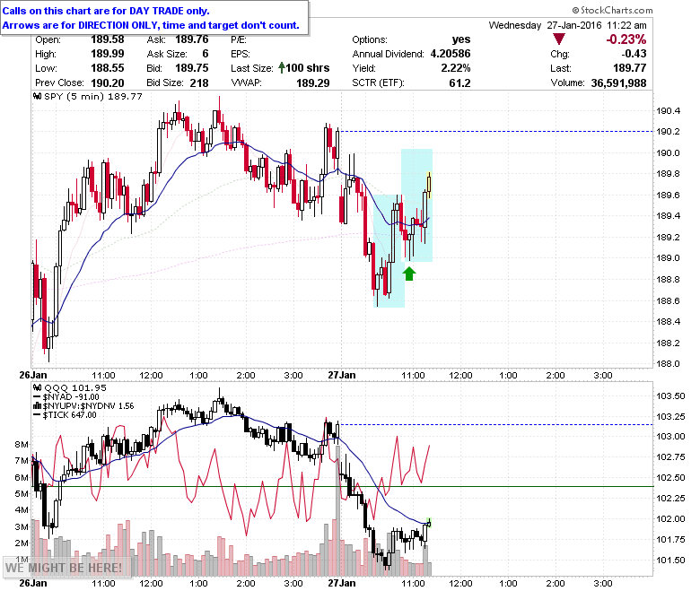Select the 'DAY TRADE only' note line

point(106,11)
